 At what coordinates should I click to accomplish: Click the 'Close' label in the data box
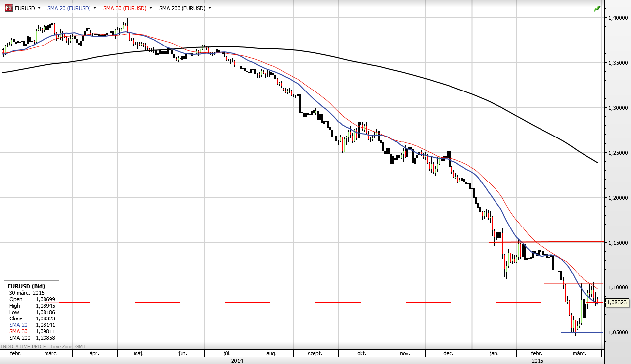click(16, 318)
